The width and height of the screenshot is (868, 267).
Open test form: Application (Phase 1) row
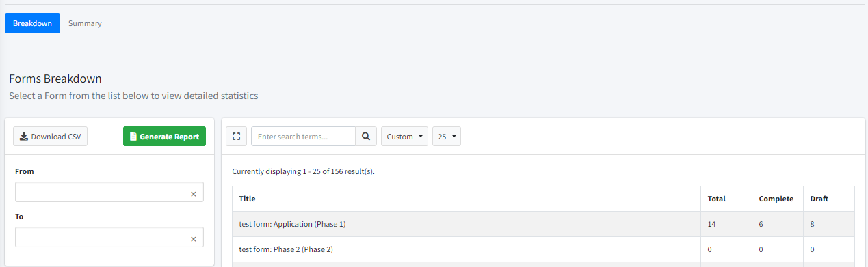(543, 224)
